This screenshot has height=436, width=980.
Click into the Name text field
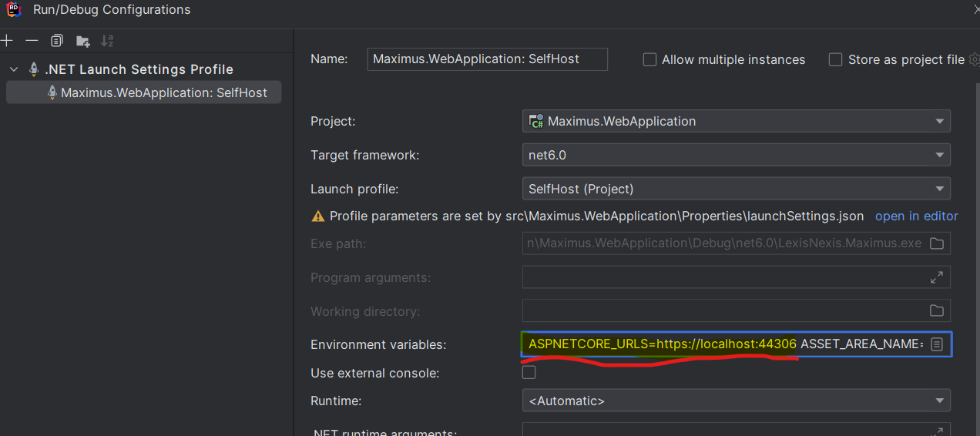(x=488, y=59)
